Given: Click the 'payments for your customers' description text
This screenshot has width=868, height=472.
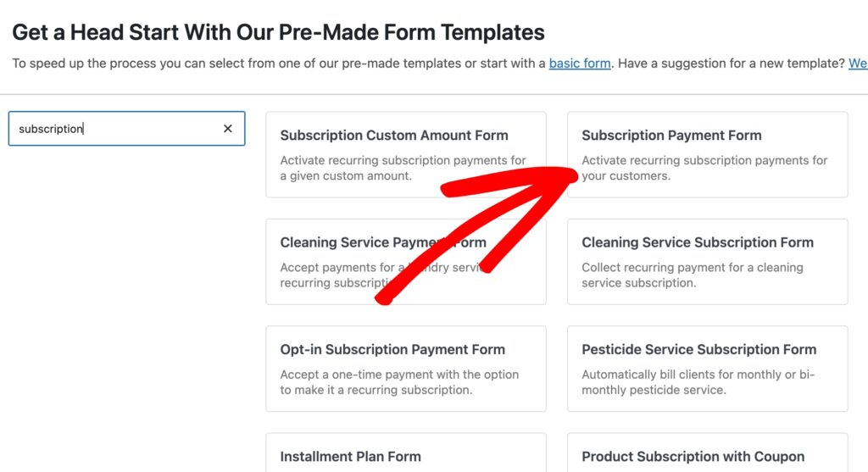Looking at the screenshot, I should (704, 168).
